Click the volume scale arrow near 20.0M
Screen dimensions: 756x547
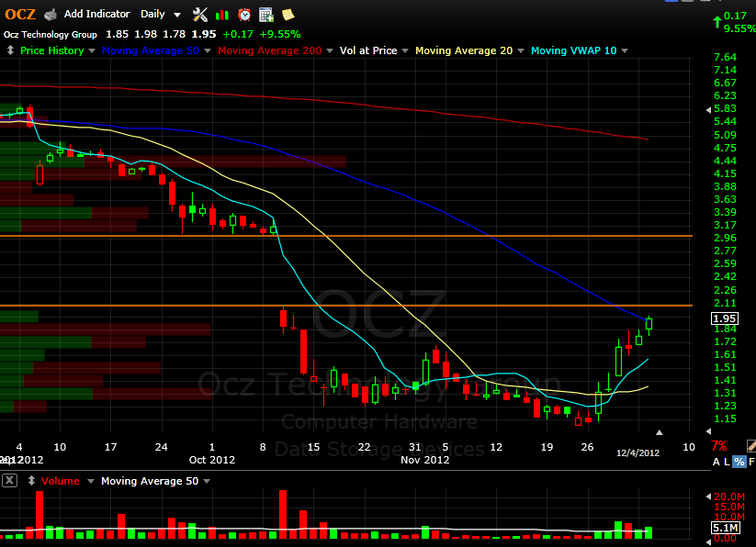(709, 496)
